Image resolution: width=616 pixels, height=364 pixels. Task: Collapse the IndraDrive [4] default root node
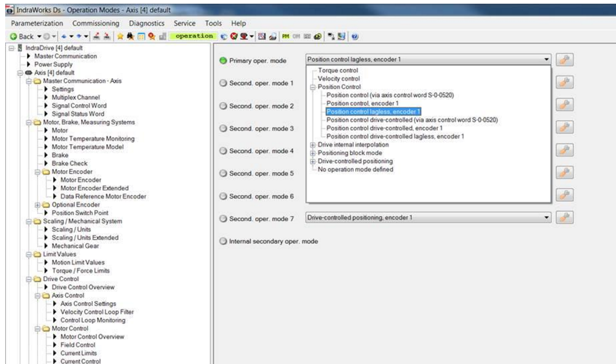(x=11, y=48)
